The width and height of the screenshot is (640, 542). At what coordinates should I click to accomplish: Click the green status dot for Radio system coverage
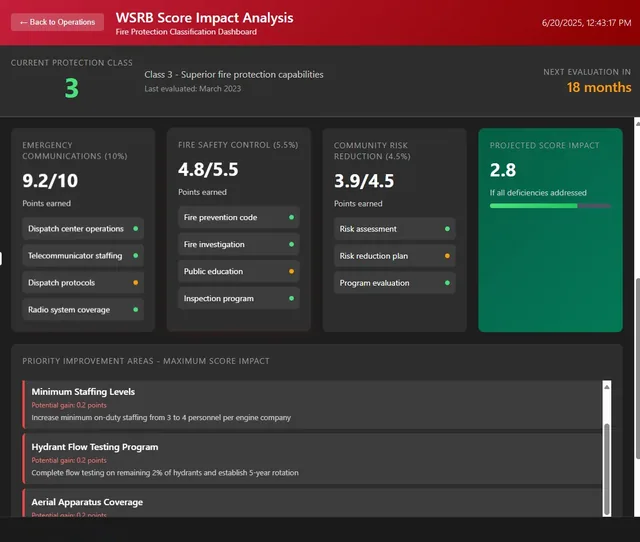pos(136,309)
